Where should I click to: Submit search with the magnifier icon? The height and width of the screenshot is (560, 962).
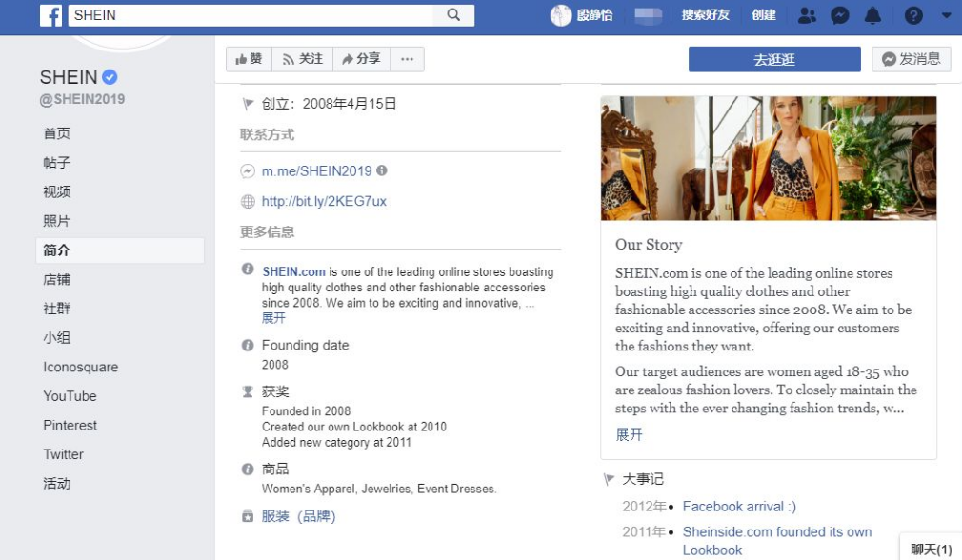click(453, 14)
